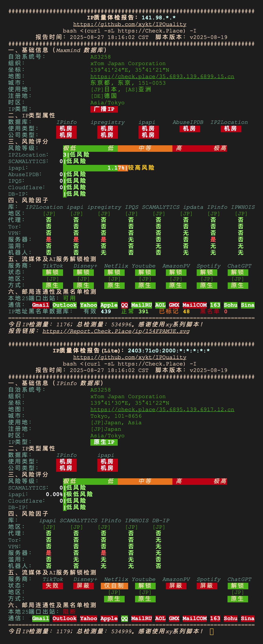The width and height of the screenshot is (263, 644).
Task: Click the green QQ mail badge
Action: tap(124, 618)
